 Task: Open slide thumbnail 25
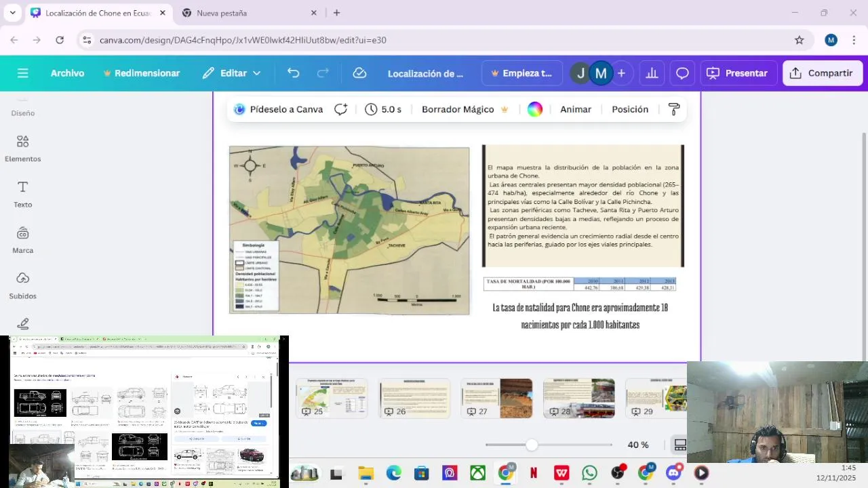click(x=332, y=399)
